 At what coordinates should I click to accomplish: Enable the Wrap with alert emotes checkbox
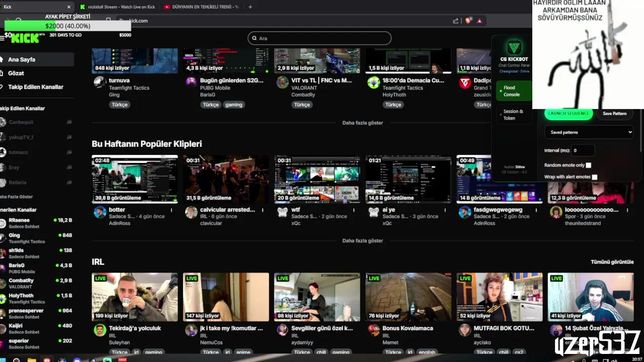click(x=594, y=177)
